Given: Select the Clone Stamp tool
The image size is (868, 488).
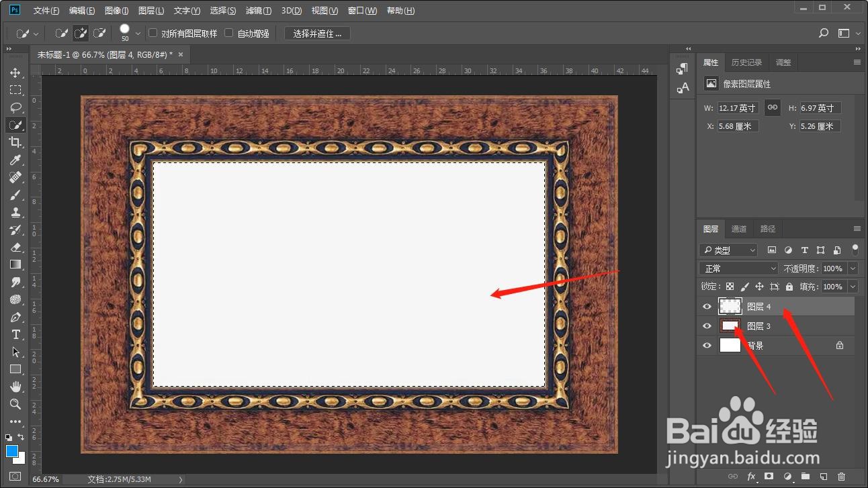Looking at the screenshot, I should 15,212.
